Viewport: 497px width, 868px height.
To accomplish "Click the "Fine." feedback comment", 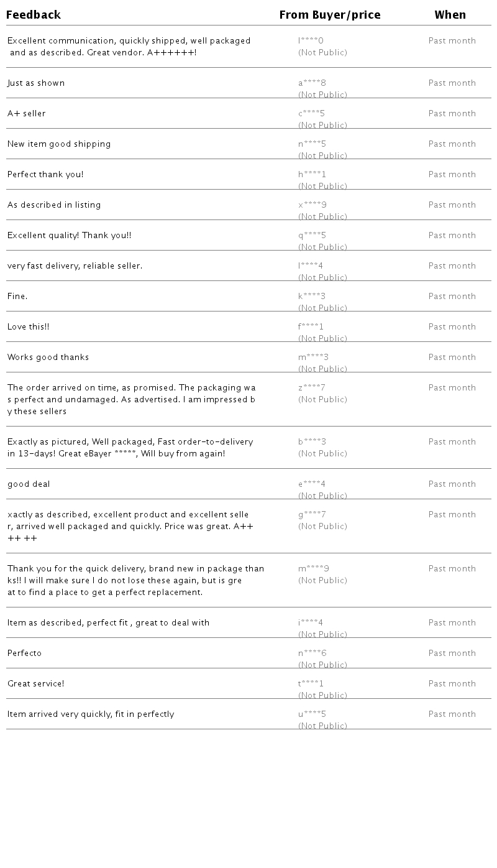I will [17, 297].
